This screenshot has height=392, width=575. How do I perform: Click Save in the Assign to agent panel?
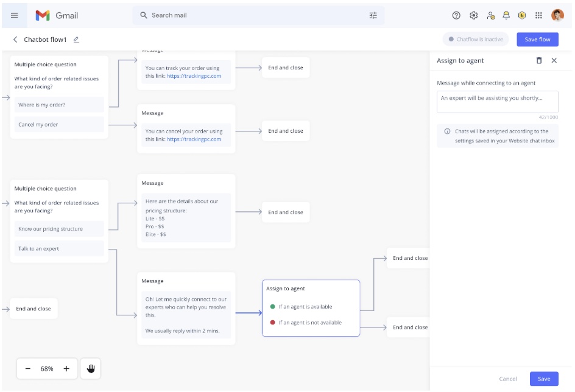[x=543, y=379]
